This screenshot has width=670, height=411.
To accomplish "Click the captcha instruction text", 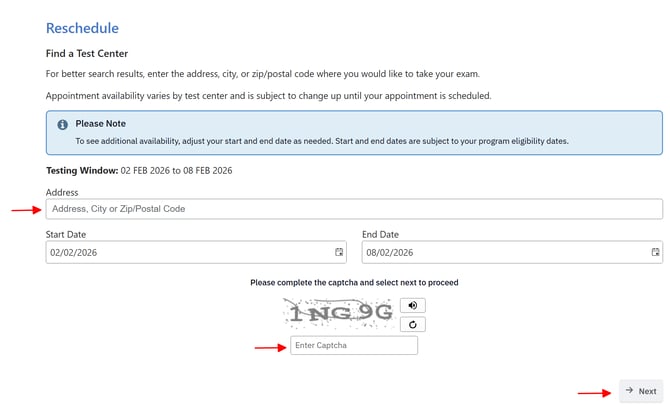I will click(354, 283).
